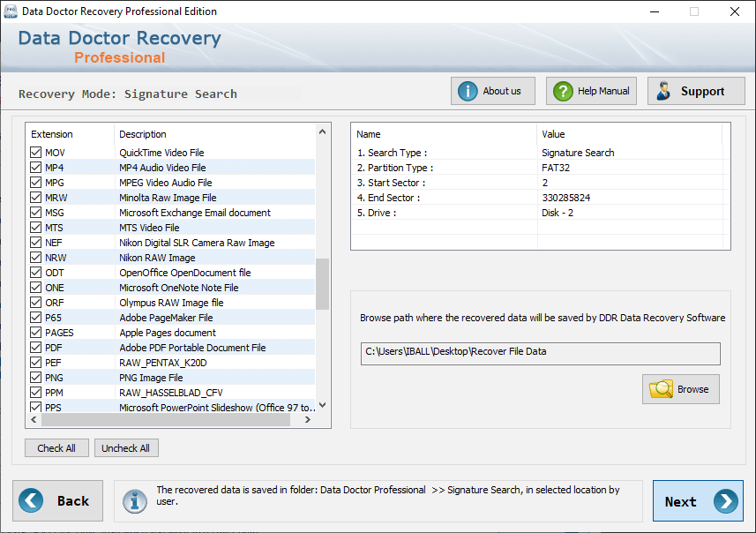Click the Next arrow icon
Viewport: 756px width, 533px height.
[726, 501]
